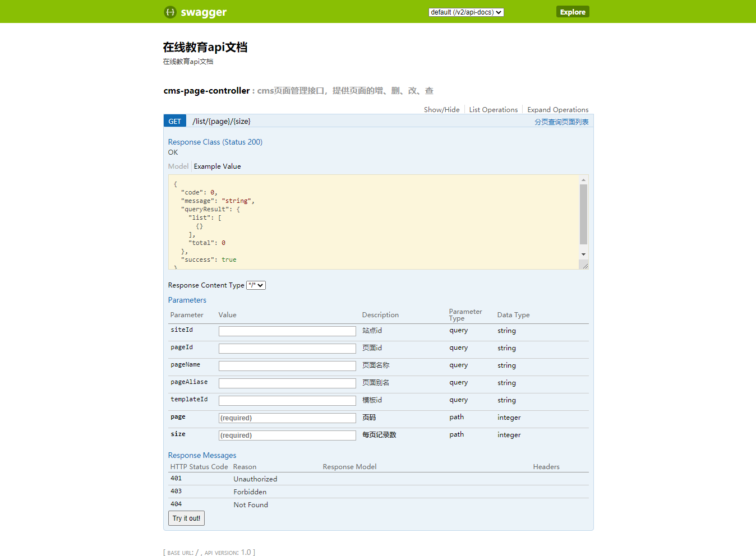Focus the pageName value input

[x=287, y=366]
